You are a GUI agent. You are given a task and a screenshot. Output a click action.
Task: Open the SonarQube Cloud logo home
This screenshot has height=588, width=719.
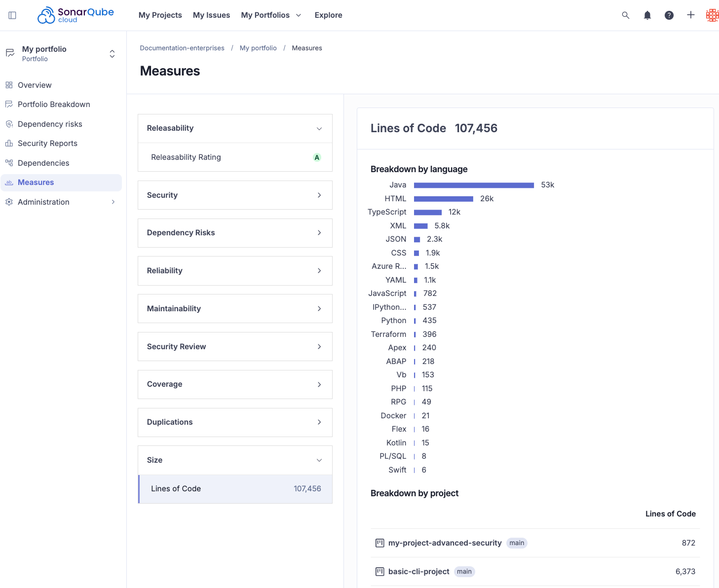pos(76,15)
